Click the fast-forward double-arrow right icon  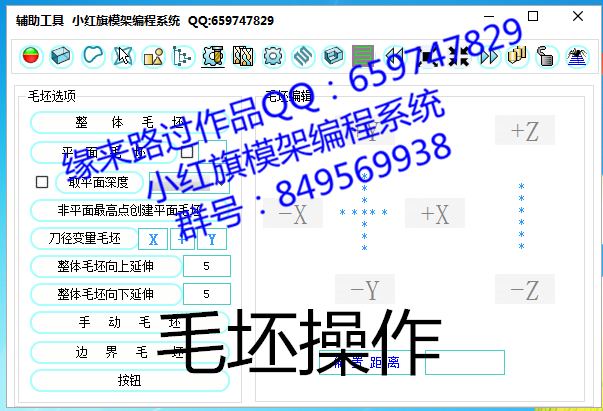489,56
